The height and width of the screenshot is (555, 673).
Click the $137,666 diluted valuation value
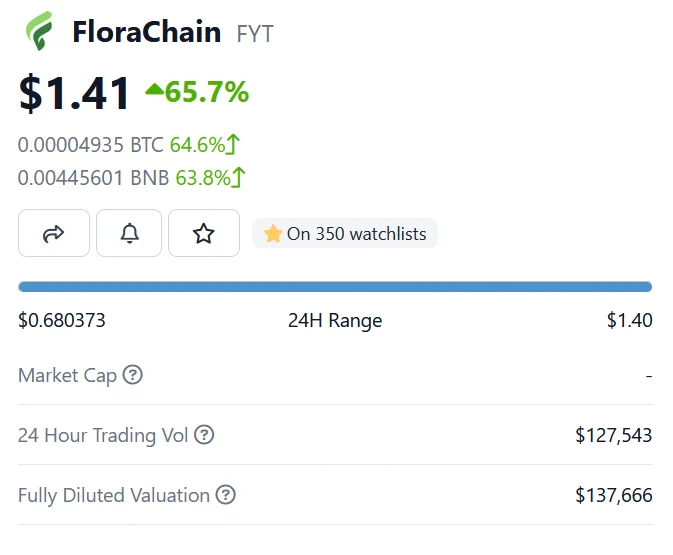tap(614, 495)
